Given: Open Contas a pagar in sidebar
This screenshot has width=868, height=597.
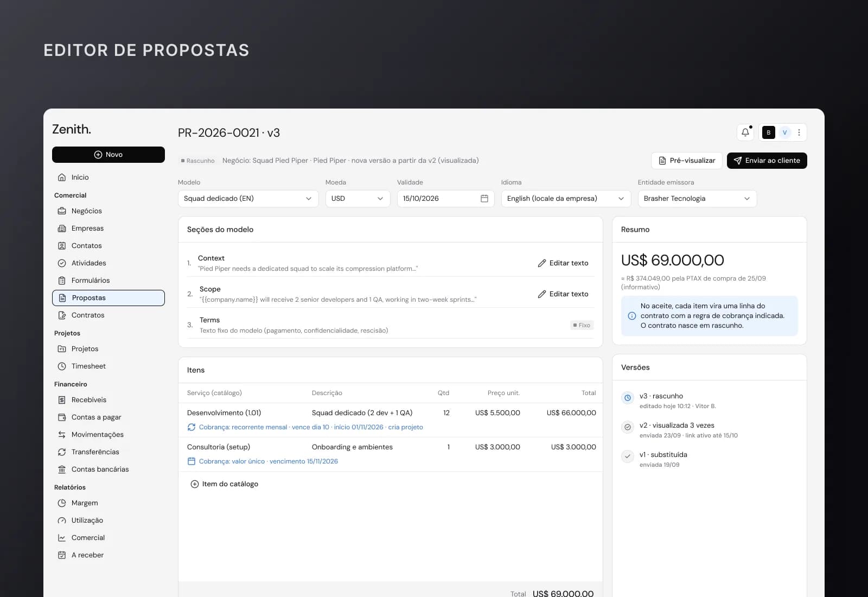Looking at the screenshot, I should pos(108,417).
